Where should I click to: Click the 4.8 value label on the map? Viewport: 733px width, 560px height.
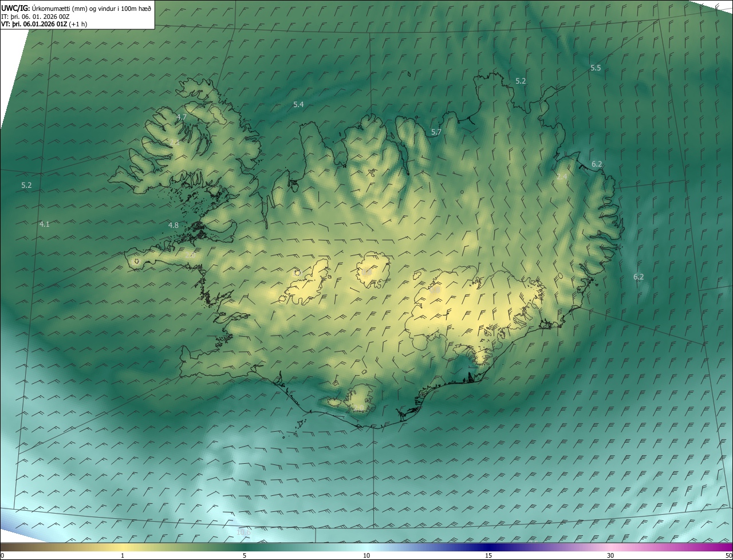tap(174, 225)
